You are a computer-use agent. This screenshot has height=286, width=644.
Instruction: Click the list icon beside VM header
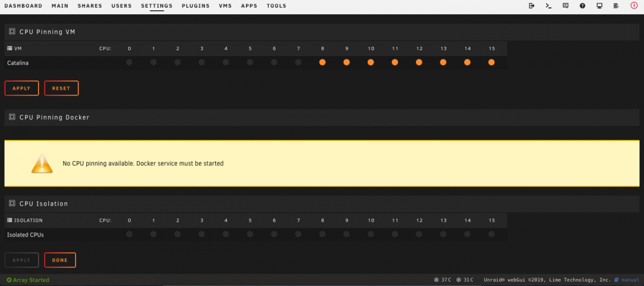pos(10,48)
